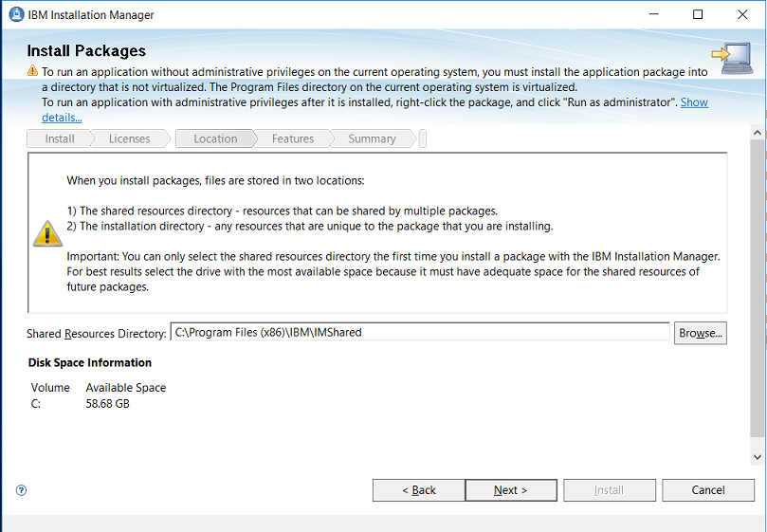Open the Summary step tab
This screenshot has width=767, height=532.
[372, 138]
